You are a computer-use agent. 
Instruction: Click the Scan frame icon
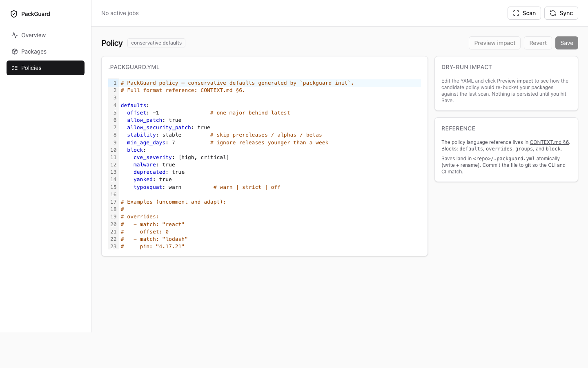click(x=516, y=13)
